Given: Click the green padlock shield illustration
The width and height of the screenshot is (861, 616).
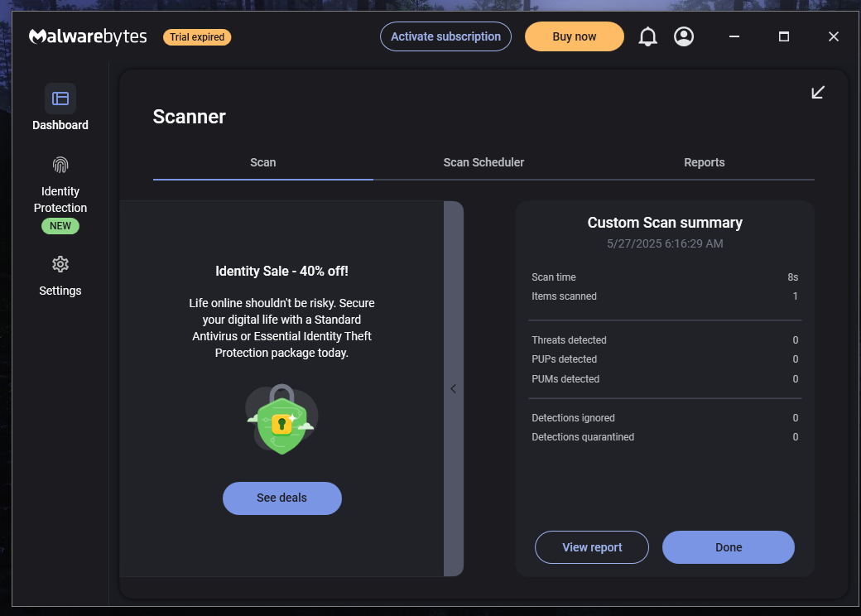Looking at the screenshot, I should (x=281, y=419).
